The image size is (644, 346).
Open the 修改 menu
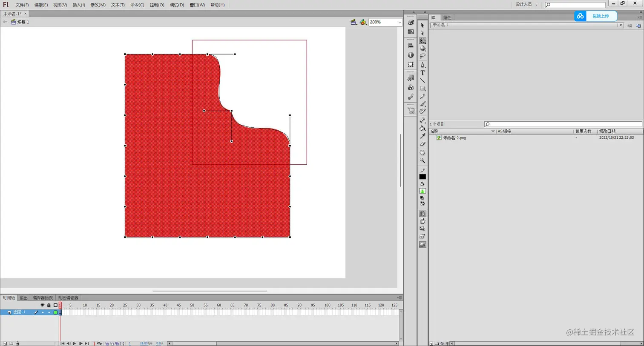(98, 5)
